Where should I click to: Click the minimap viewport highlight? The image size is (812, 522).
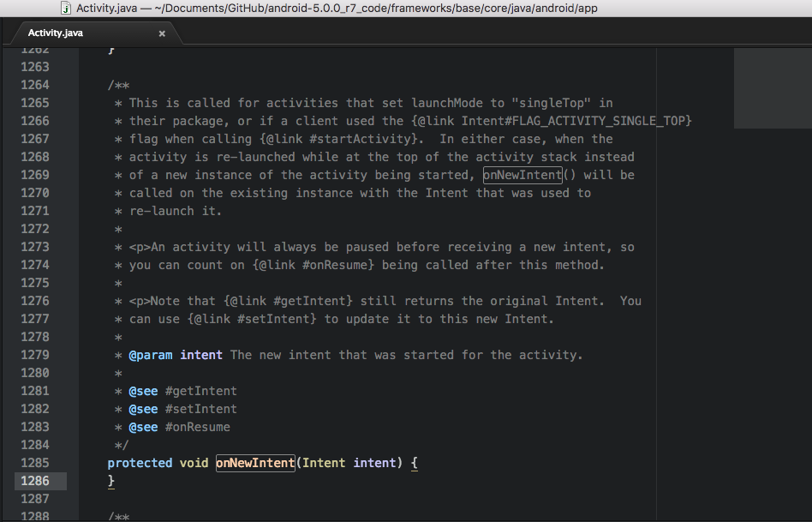(x=773, y=88)
